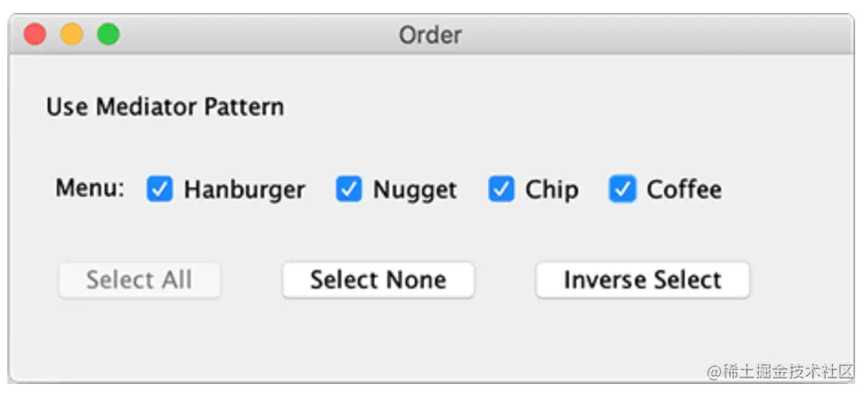Uncheck the Hanburger checkbox
Screen dimensions: 868x395
(160, 190)
